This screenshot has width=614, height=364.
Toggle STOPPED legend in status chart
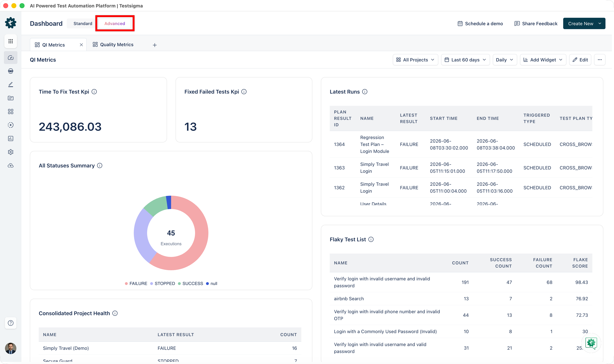pyautogui.click(x=162, y=284)
